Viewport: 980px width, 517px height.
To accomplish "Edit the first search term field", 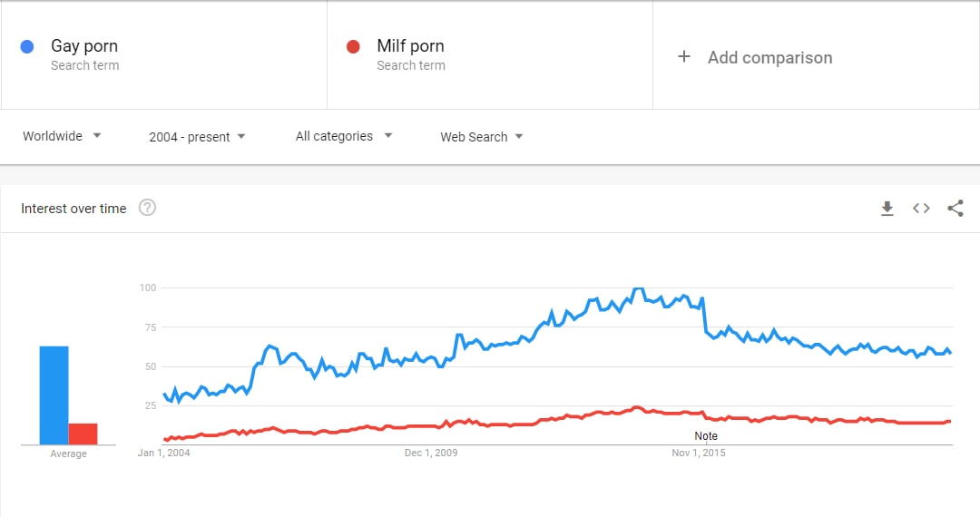I will pyautogui.click(x=163, y=55).
